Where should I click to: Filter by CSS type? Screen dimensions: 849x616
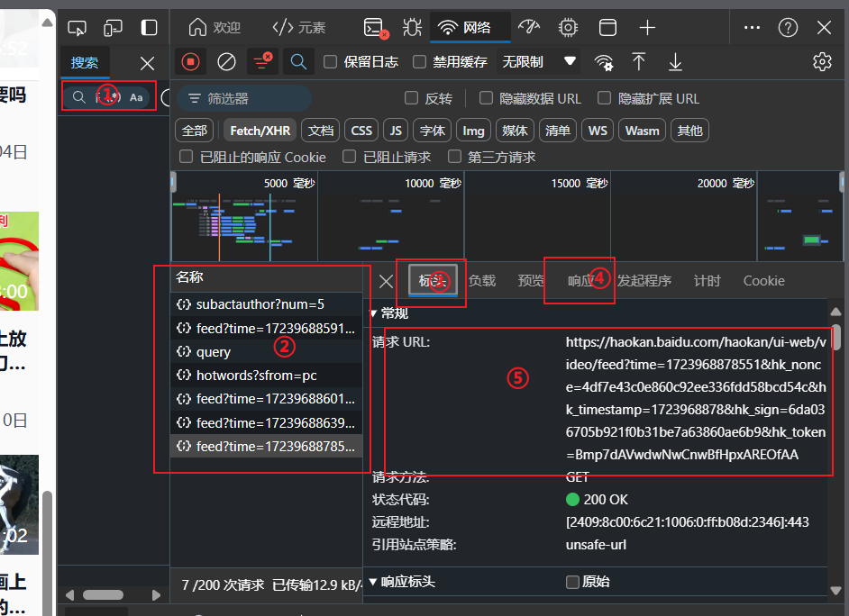[361, 131]
